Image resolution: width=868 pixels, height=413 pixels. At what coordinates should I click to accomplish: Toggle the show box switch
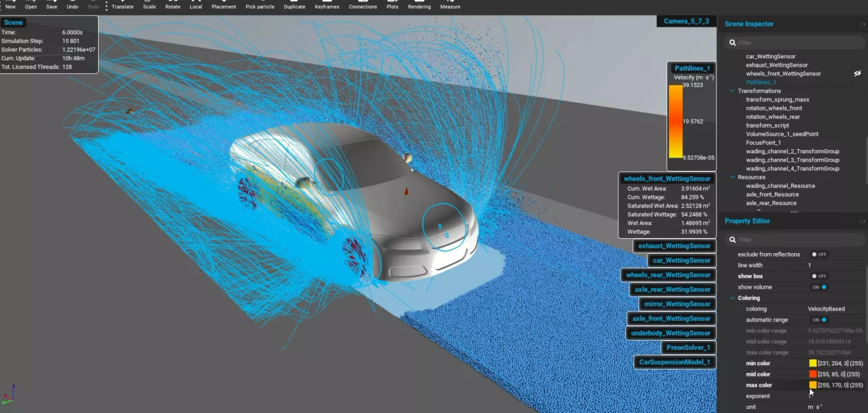[x=818, y=276]
